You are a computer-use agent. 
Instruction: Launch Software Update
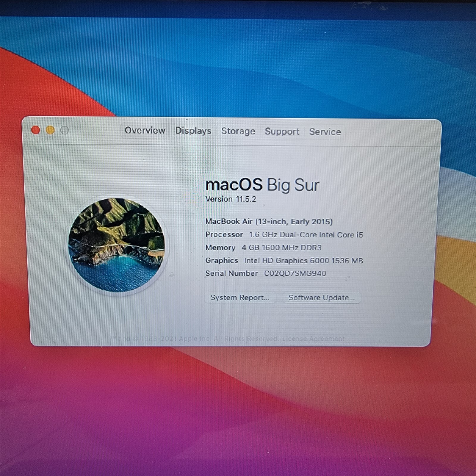(322, 298)
